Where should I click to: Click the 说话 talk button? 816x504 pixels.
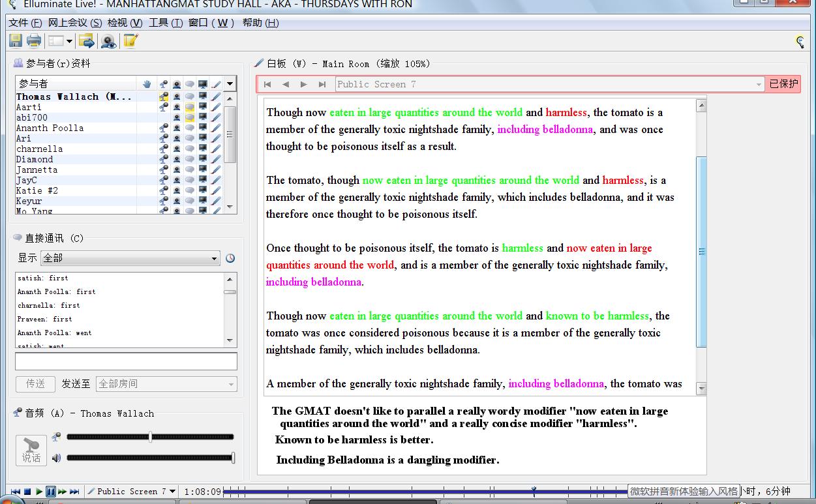[x=31, y=451]
